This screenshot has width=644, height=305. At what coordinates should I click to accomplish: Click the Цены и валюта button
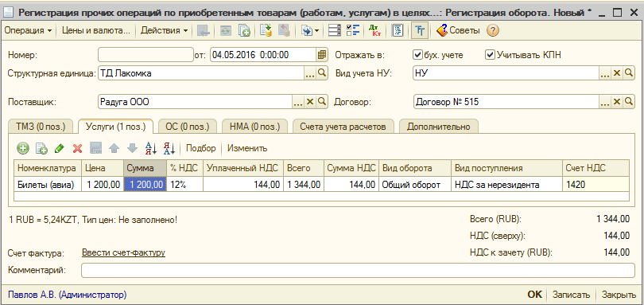95,30
